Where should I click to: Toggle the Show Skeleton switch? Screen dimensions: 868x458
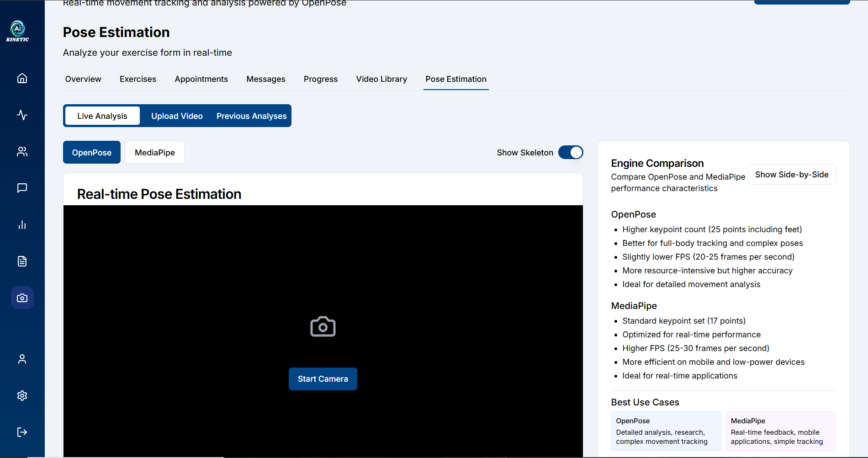tap(571, 152)
